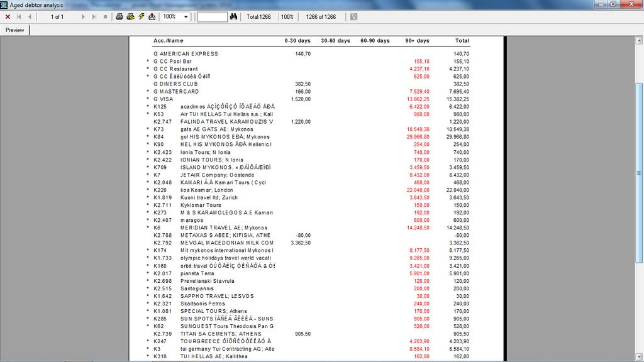Click 'Ionia Tours; N Ionia' name
Screen dimensions: 644x362
pos(206,152)
